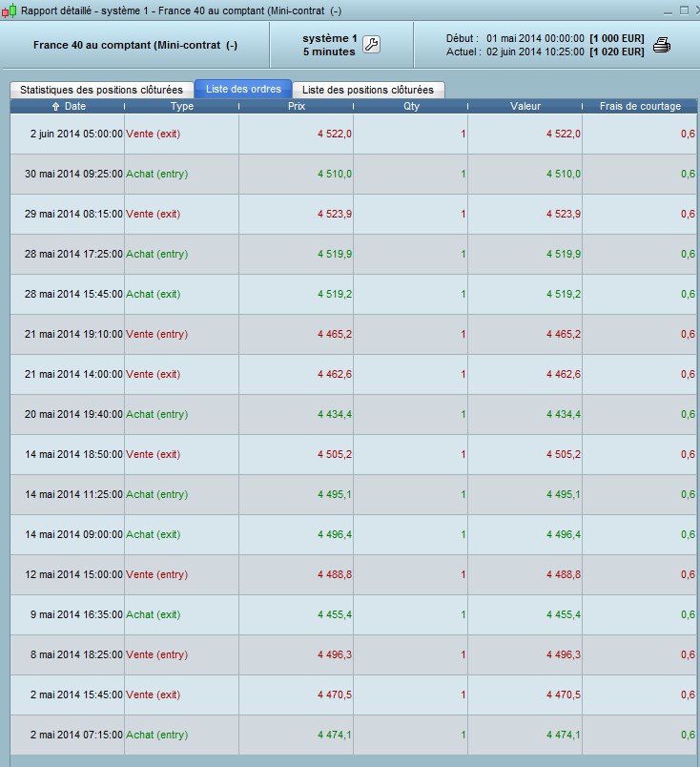The width and height of the screenshot is (700, 767).
Task: Click the France 40 au comptant instrument title
Action: 135,45
